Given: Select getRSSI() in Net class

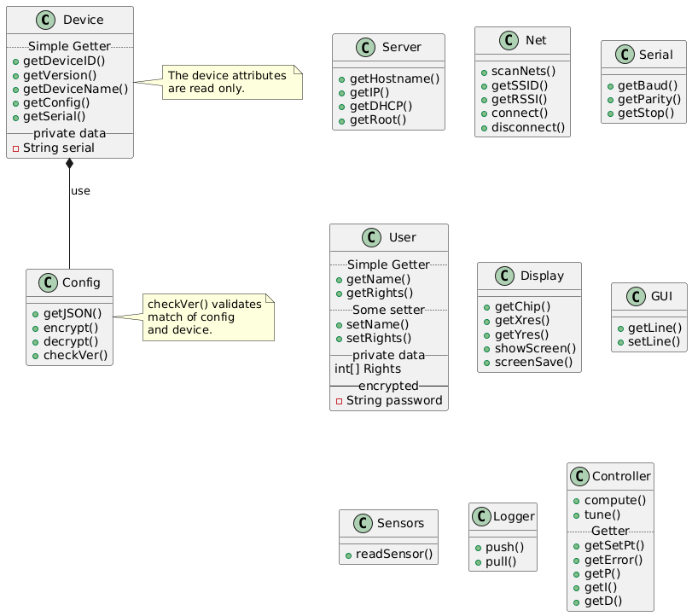Looking at the screenshot, I should (x=519, y=99).
